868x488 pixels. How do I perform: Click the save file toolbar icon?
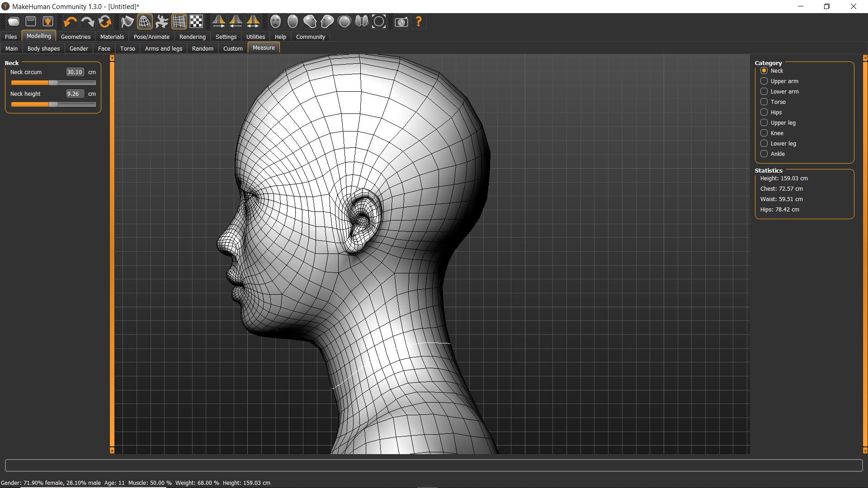tap(31, 22)
